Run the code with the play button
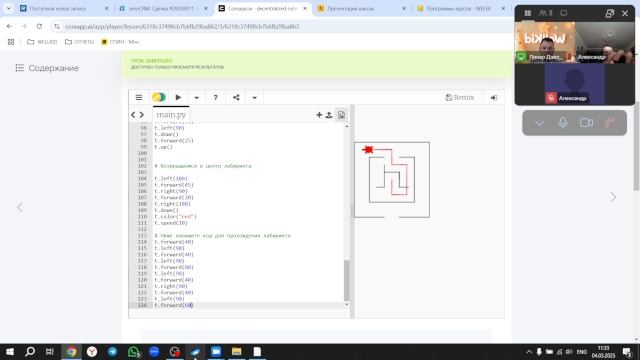This screenshot has width=640, height=360. (178, 98)
